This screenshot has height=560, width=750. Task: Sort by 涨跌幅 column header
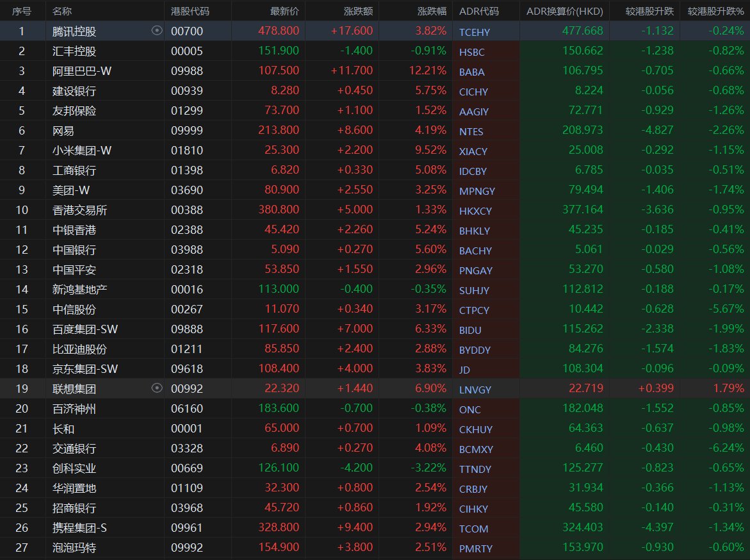coord(432,11)
